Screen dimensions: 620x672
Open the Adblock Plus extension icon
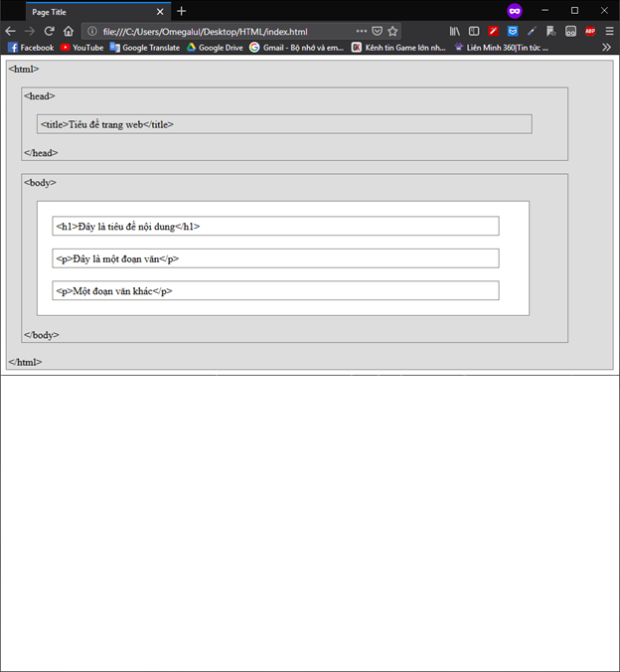coord(590,31)
